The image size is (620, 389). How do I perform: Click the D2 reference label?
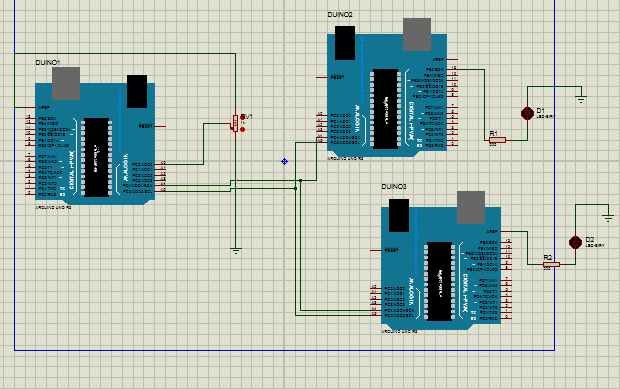[590, 240]
